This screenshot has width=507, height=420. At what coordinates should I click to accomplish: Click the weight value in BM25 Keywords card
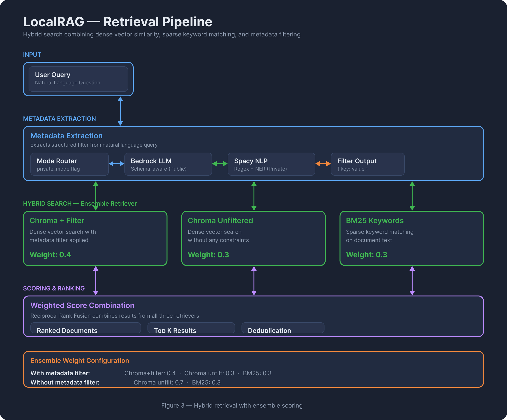(x=366, y=254)
